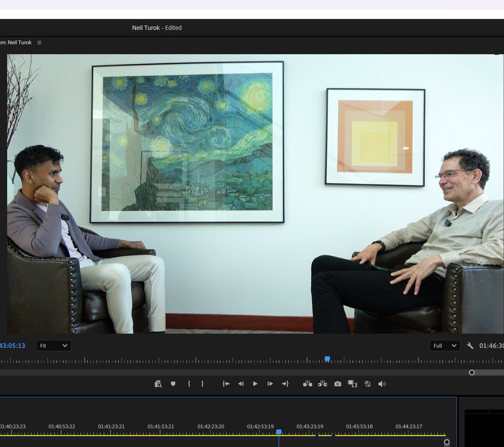This screenshot has height=447, width=504.
Task: Click timeline ruler at 01:42:53:19
Action: click(x=260, y=426)
